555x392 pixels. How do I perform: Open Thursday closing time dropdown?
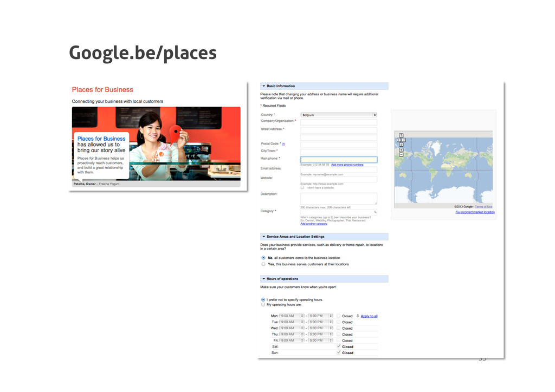(x=320, y=334)
